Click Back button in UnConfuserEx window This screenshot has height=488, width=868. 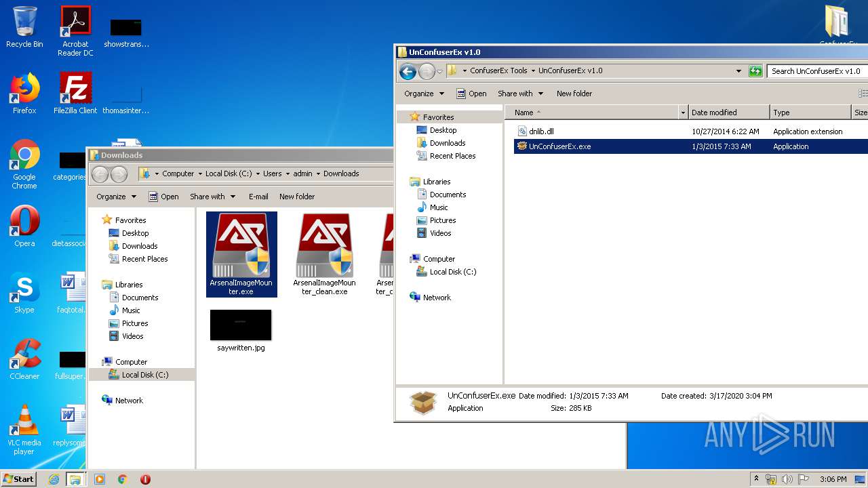point(408,70)
